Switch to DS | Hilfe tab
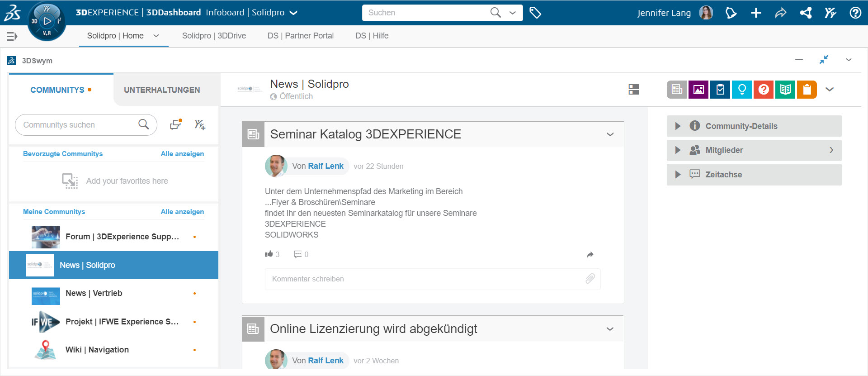This screenshot has width=868, height=376. click(x=372, y=36)
